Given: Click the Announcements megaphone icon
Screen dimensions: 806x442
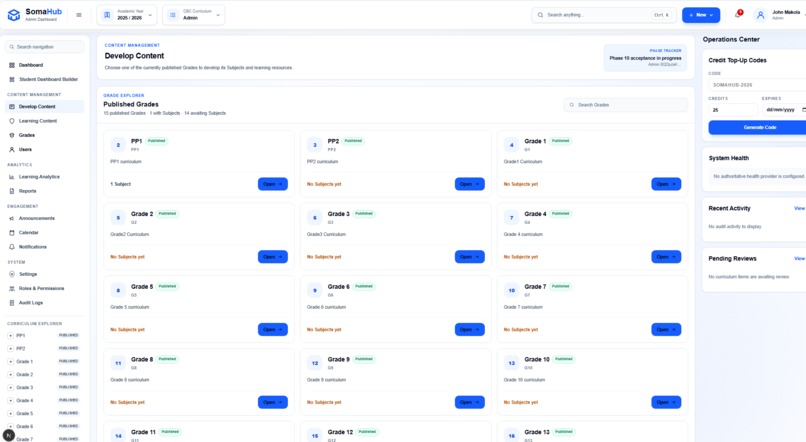Looking at the screenshot, I should 12,218.
